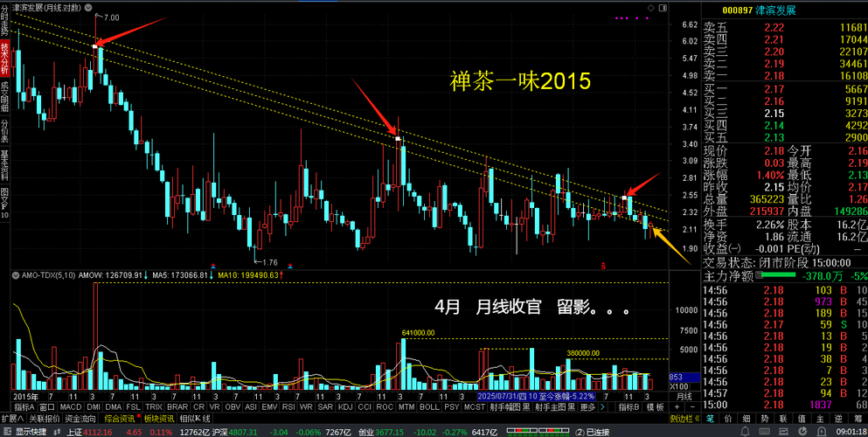Click the 月线 period button

684,397
